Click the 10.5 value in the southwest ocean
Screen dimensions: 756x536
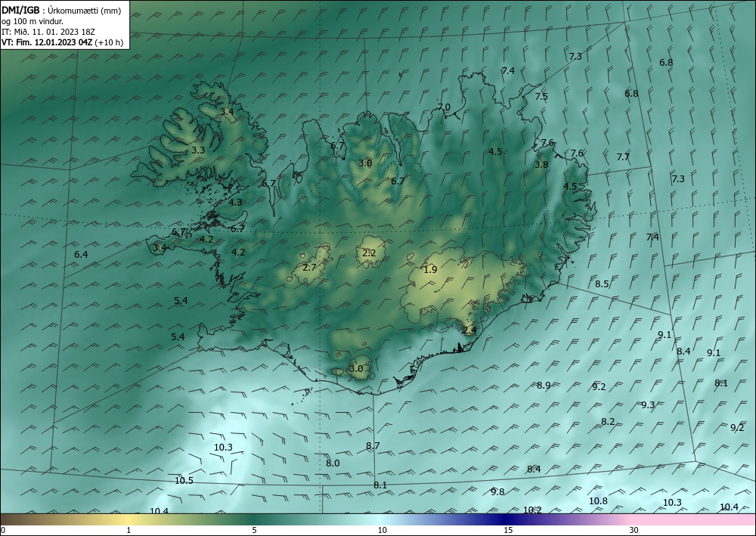[184, 481]
